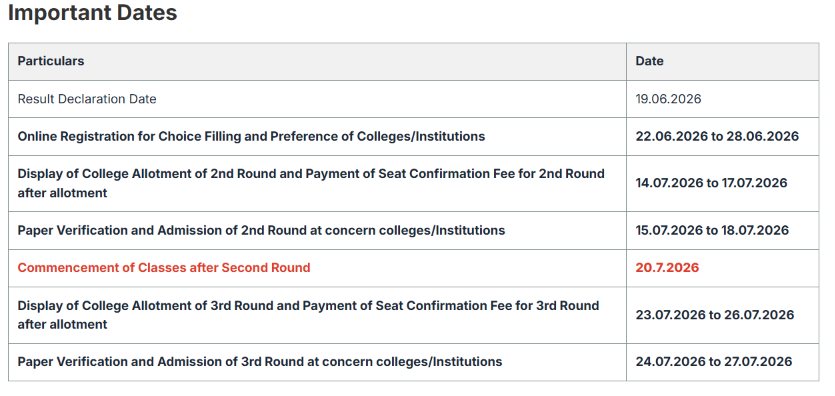This screenshot has height=396, width=835.
Task: Select Paper Verification and Admission of 2nd Round
Action: click(261, 230)
